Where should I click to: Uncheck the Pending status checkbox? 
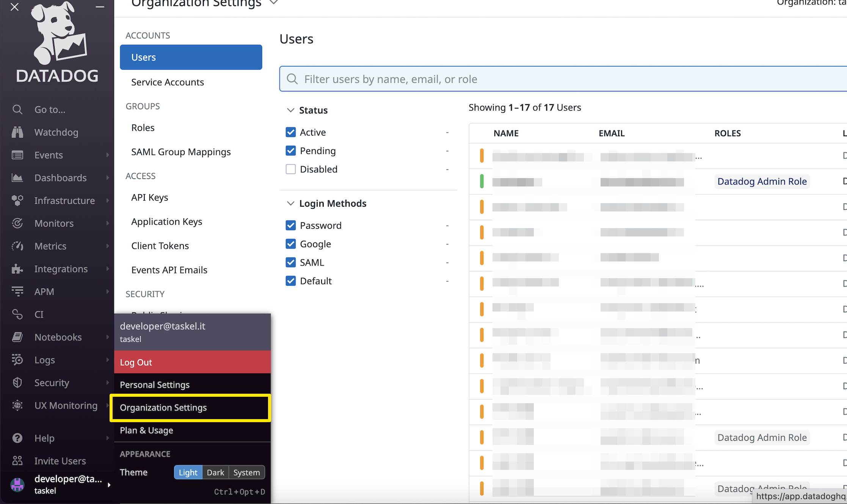click(x=291, y=151)
